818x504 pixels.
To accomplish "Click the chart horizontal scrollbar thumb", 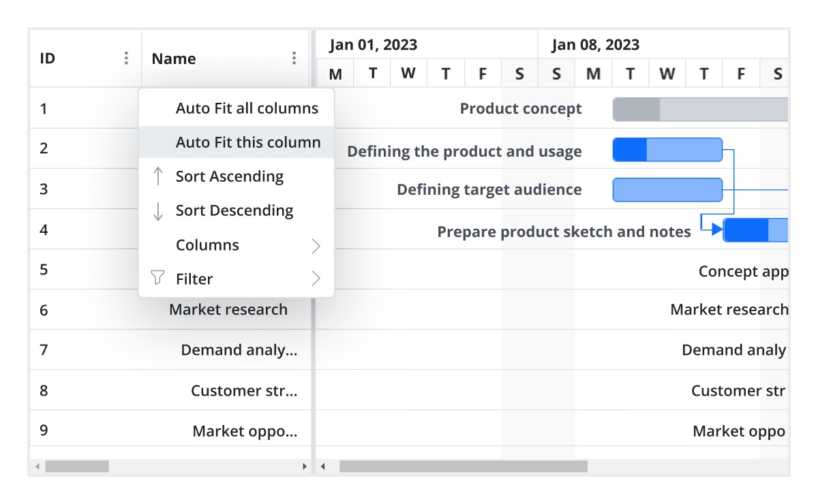I will (464, 467).
